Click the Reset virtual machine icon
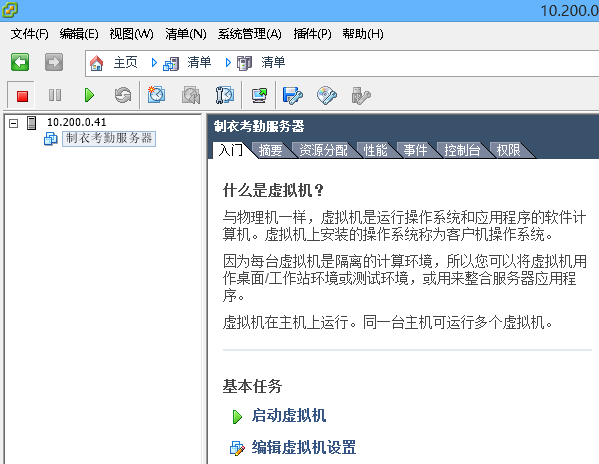This screenshot has width=599, height=464. pos(123,95)
